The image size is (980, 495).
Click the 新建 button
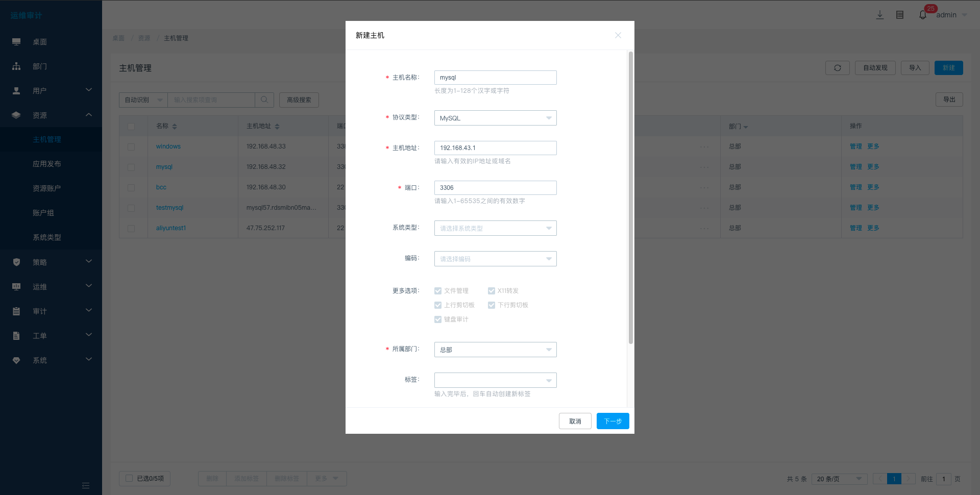949,68
